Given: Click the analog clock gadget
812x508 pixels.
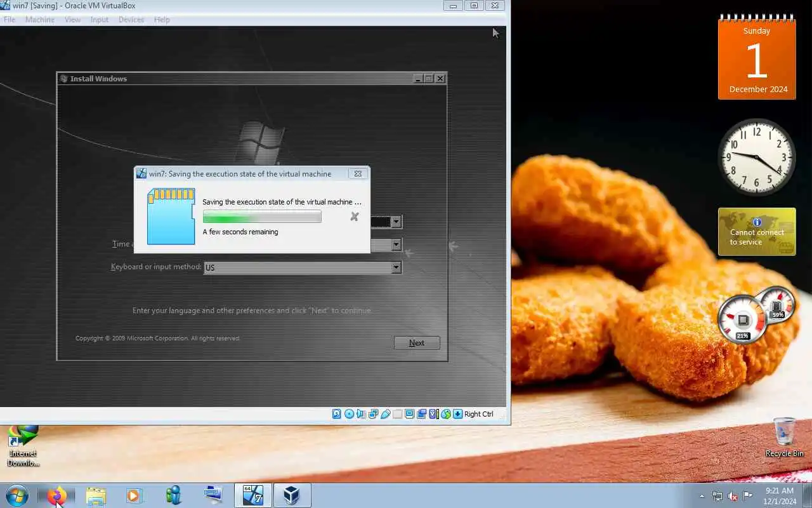Looking at the screenshot, I should pos(757,157).
